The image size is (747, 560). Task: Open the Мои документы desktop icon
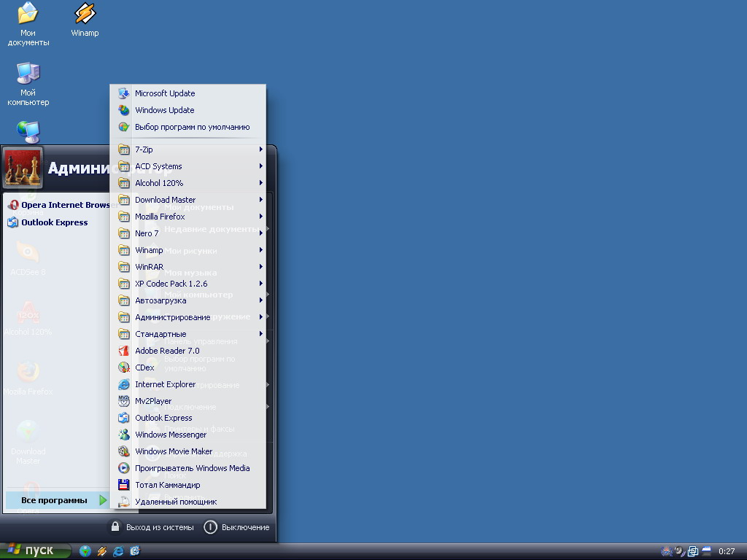[28, 24]
